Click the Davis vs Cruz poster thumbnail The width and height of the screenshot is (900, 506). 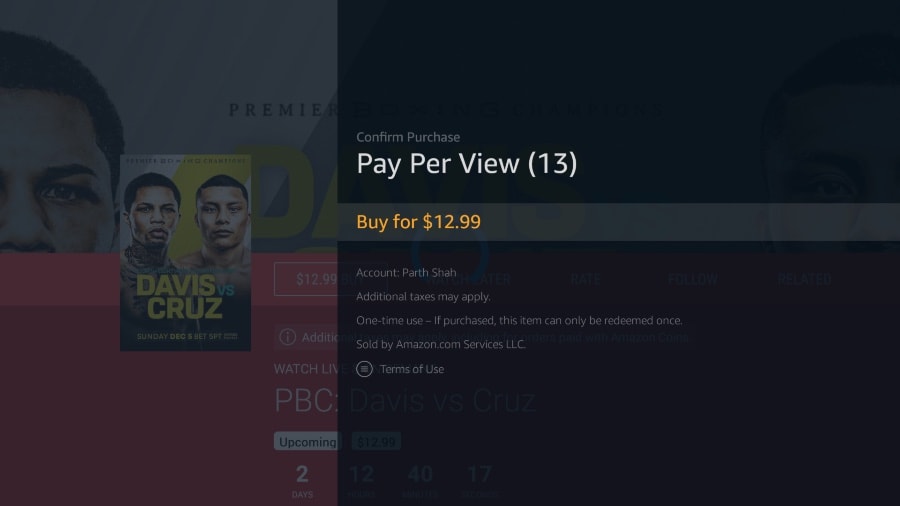[185, 252]
